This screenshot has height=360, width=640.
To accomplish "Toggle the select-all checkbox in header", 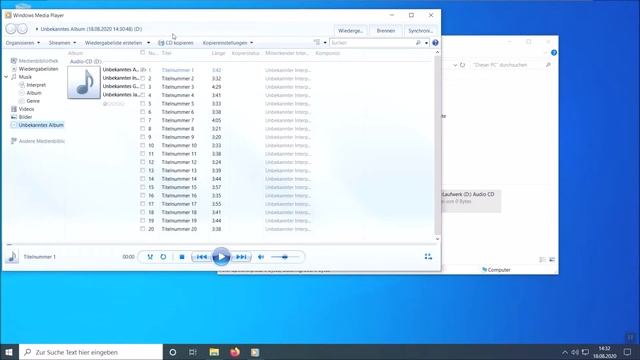I will pos(142,53).
